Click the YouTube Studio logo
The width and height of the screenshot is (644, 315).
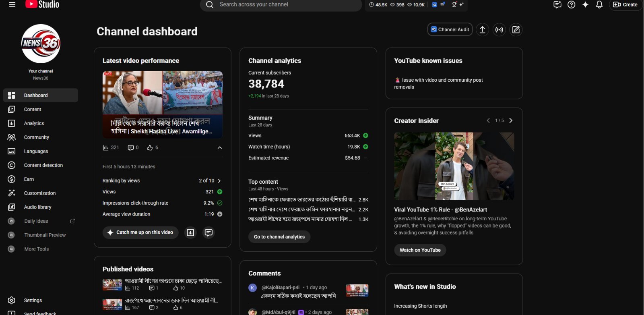(42, 4)
